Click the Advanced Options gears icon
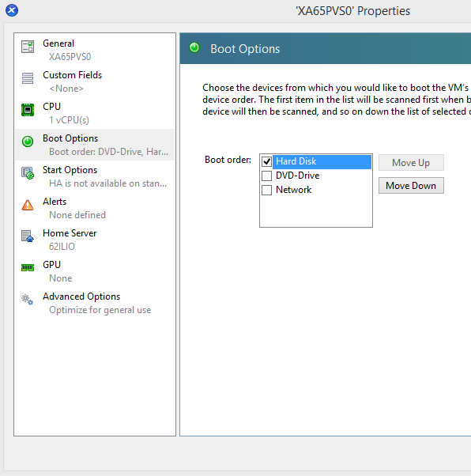 click(x=28, y=300)
